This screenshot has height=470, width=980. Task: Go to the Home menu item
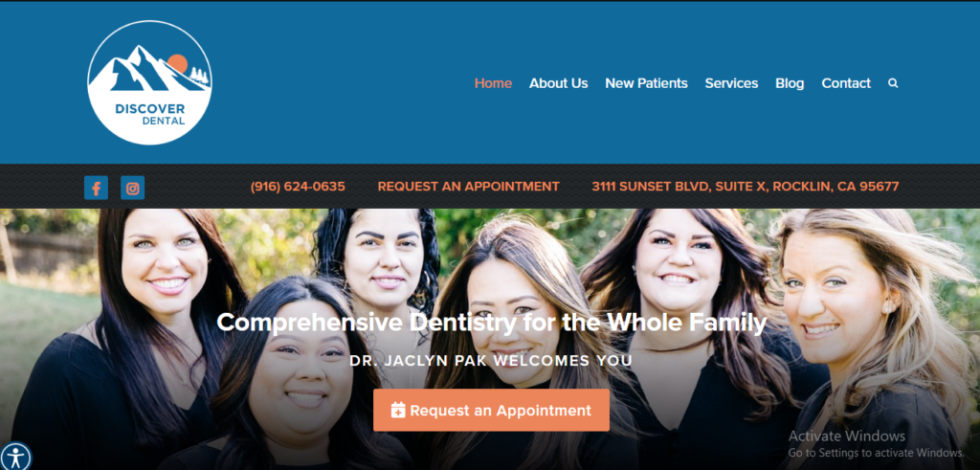coord(493,83)
